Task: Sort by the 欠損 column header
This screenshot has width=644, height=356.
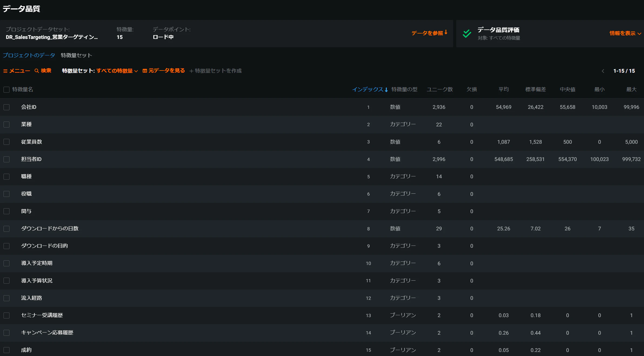Action: point(472,89)
